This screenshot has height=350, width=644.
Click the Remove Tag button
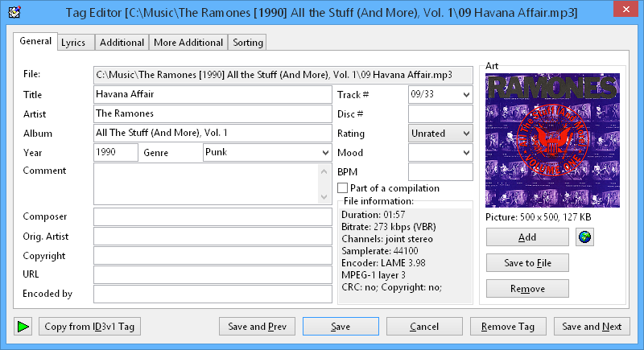508,327
